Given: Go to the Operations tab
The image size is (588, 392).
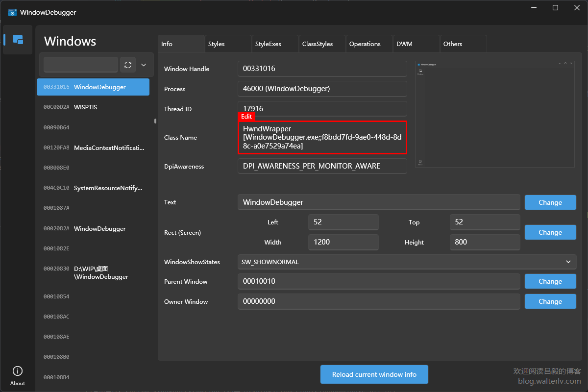Looking at the screenshot, I should pos(369,44).
